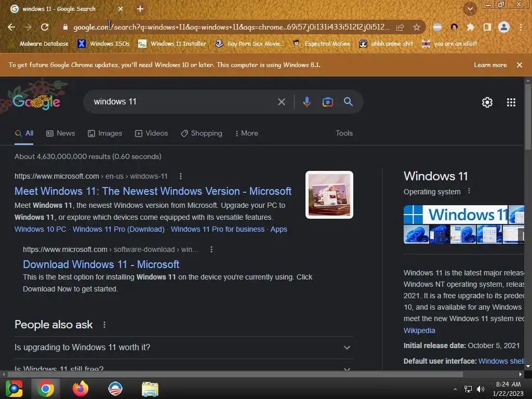Open the taskbar volume control
The image size is (532, 399).
coord(481,389)
